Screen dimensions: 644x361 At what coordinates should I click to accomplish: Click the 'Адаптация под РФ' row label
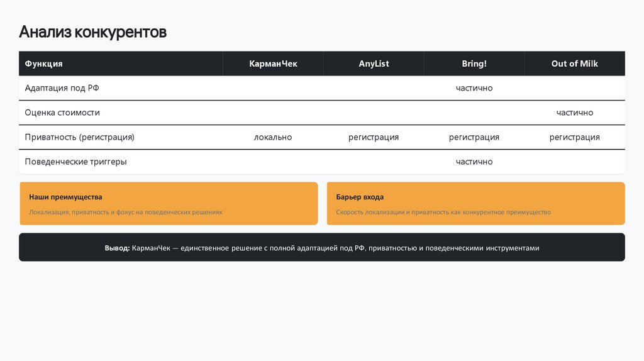(x=62, y=88)
